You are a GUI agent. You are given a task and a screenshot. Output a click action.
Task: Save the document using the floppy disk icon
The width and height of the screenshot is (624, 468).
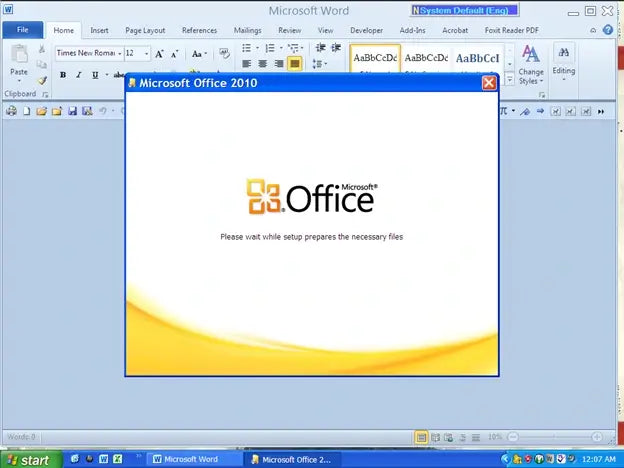[72, 111]
